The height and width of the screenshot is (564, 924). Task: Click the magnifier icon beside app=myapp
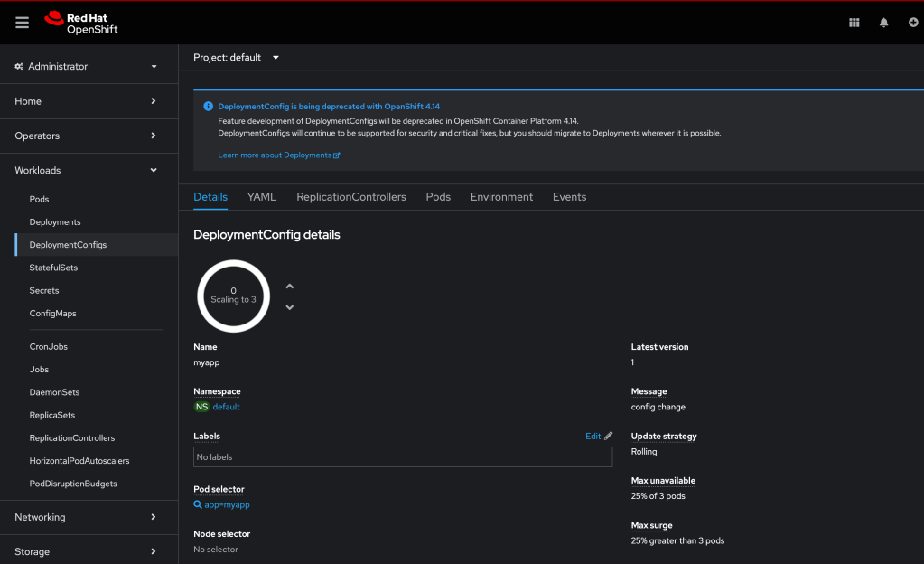(198, 504)
